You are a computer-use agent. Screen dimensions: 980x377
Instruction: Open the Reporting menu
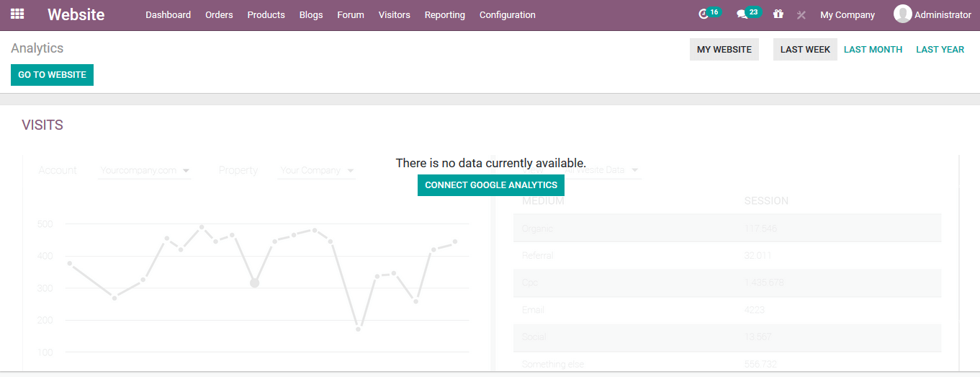click(x=444, y=15)
